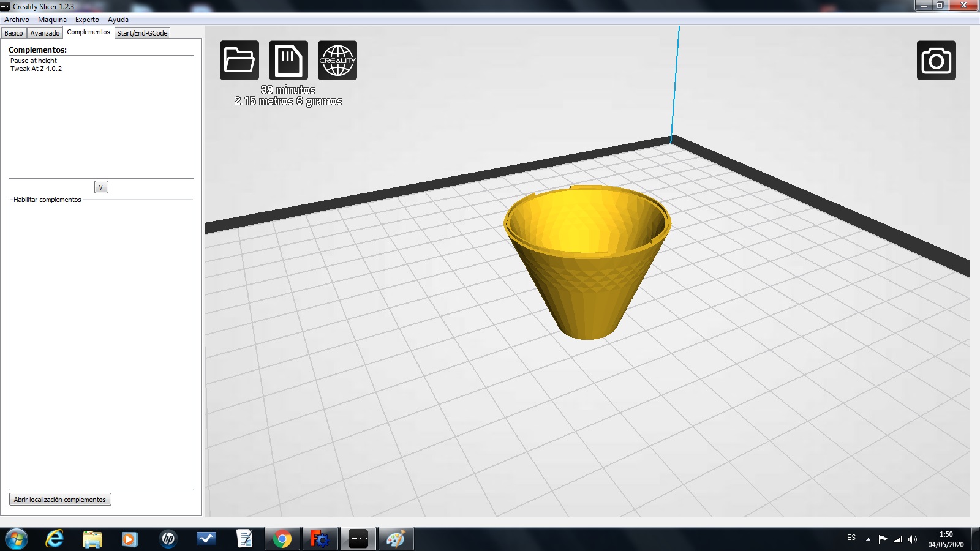The height and width of the screenshot is (551, 980).
Task: Click the Paint palette taskbar icon
Action: (396, 539)
